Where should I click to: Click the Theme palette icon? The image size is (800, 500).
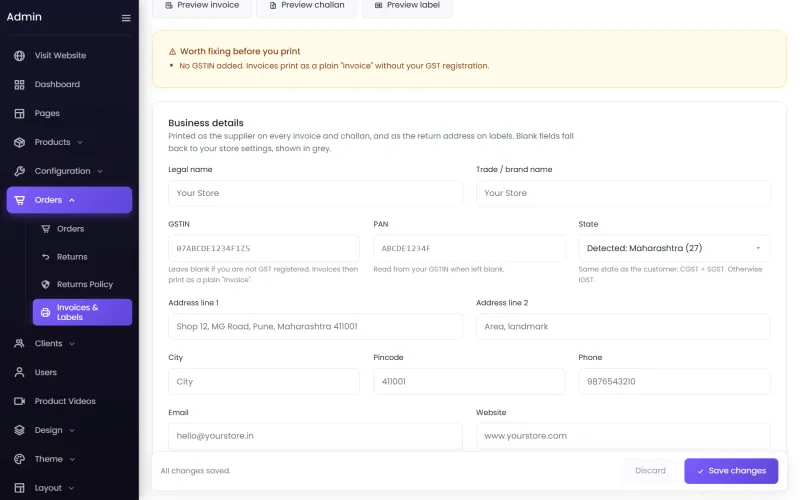(19, 459)
